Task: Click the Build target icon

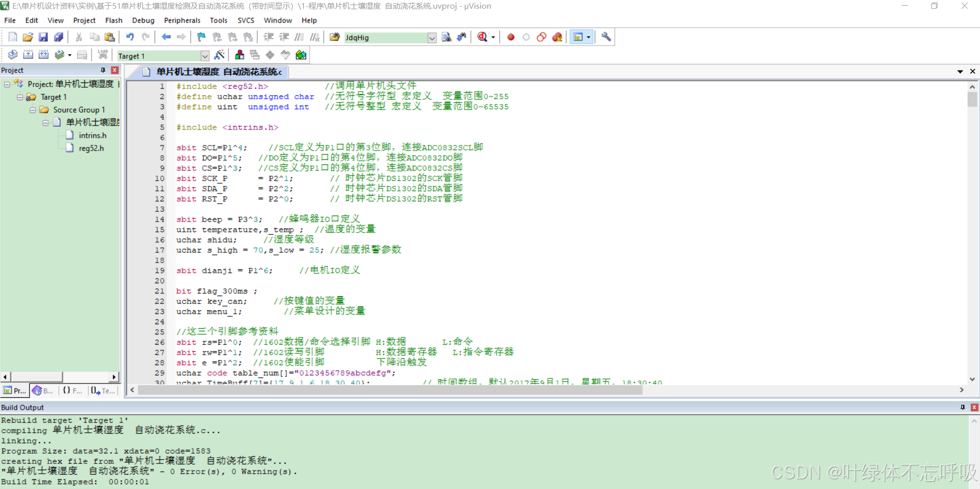Action: coord(28,55)
